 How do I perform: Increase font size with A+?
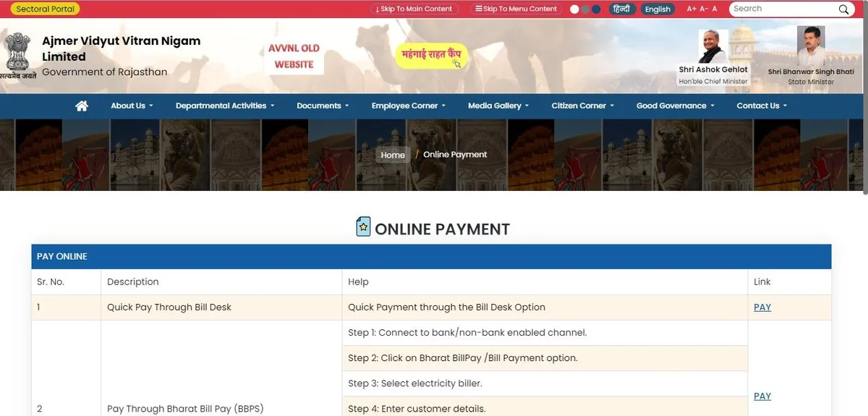pos(692,9)
